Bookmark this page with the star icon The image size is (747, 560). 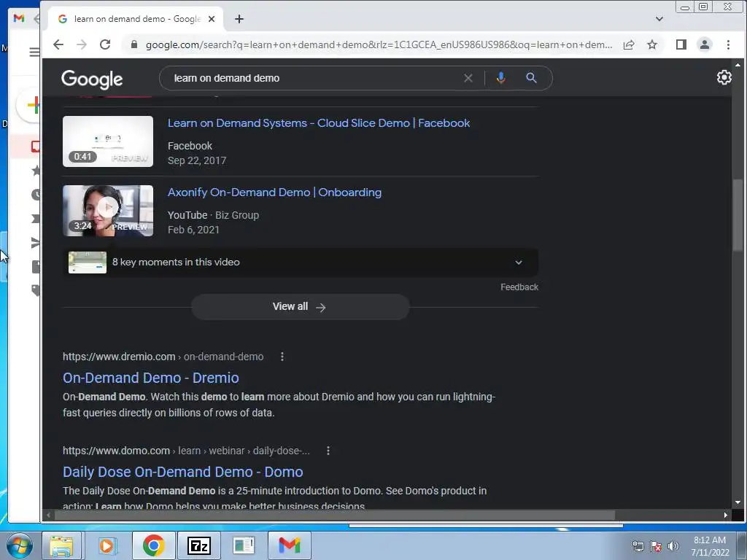click(652, 44)
